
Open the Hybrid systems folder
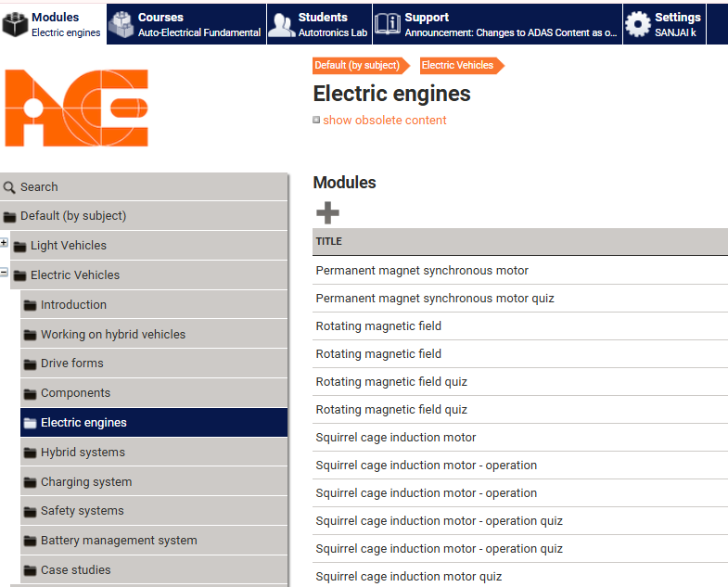click(x=154, y=453)
